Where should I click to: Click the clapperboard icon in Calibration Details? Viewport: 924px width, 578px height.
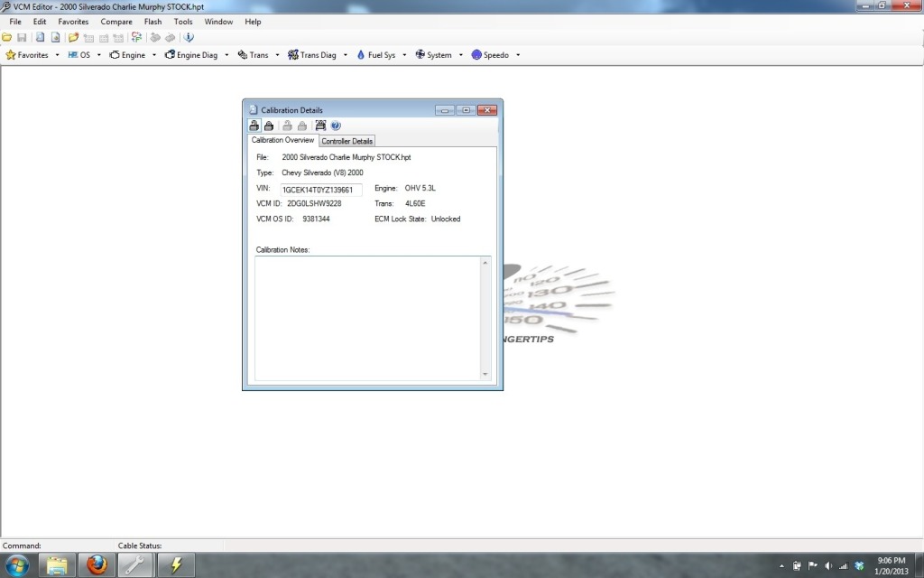click(x=320, y=126)
